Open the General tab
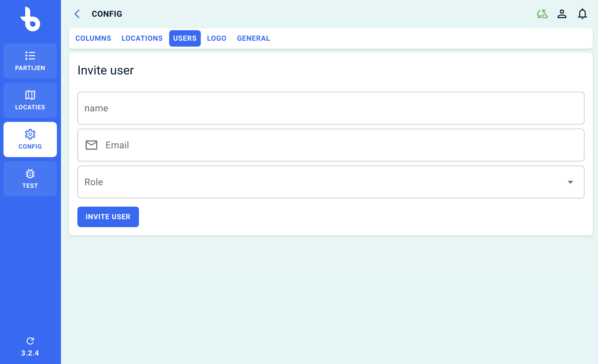This screenshot has height=364, width=598. [x=254, y=38]
